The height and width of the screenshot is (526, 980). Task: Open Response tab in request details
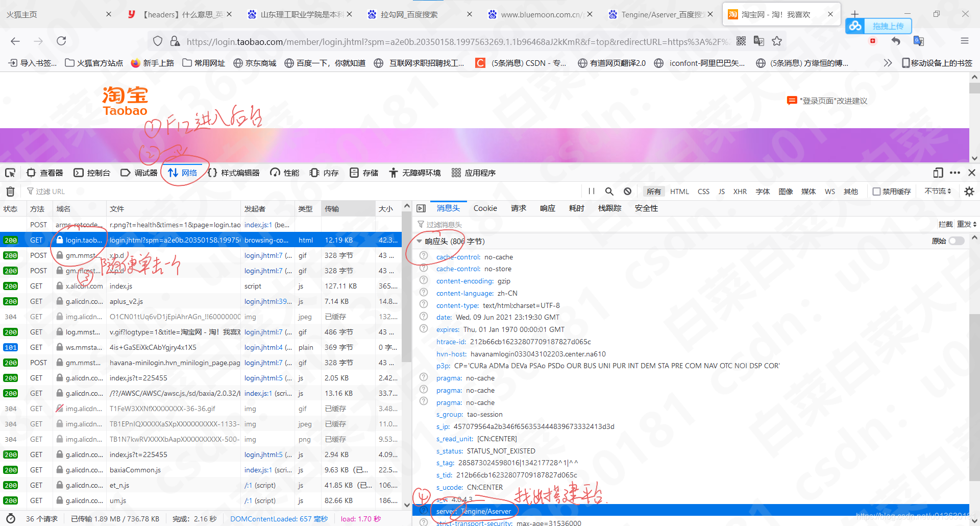click(547, 208)
